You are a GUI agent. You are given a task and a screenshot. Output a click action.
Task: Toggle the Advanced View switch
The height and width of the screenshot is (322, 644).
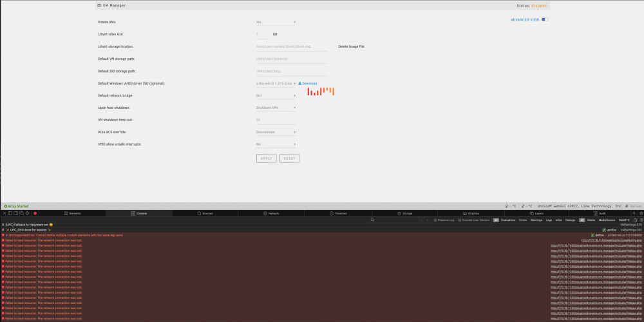545,19
